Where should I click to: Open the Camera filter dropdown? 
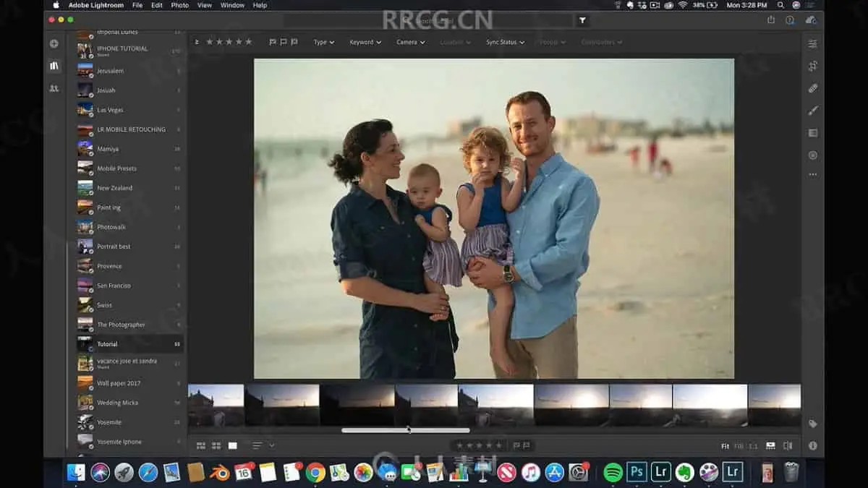[x=410, y=42]
